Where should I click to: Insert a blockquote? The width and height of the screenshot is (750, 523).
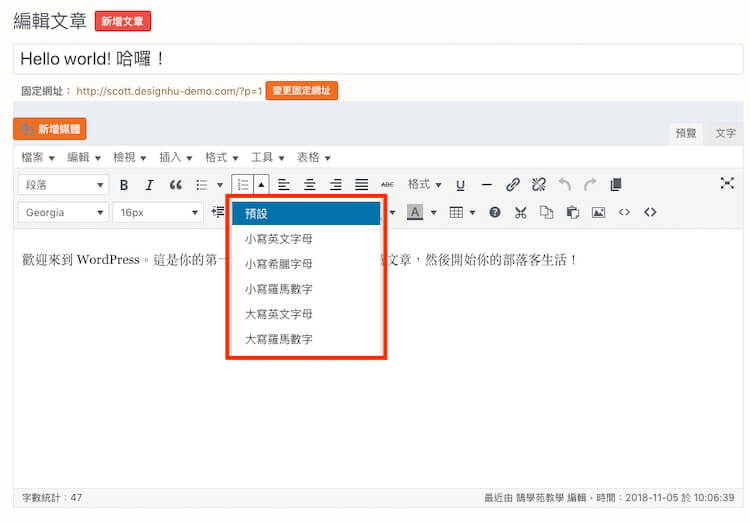(x=175, y=185)
